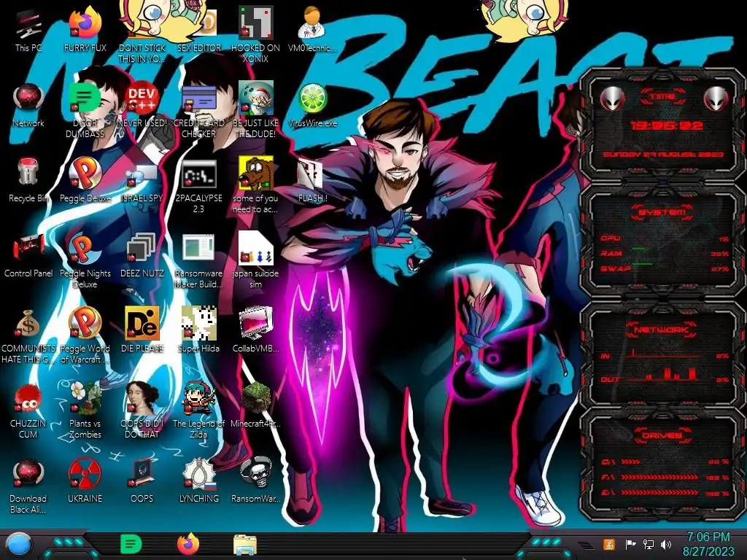747x560 pixels.
Task: Click the SYSTEM widget header
Action: coord(662,212)
